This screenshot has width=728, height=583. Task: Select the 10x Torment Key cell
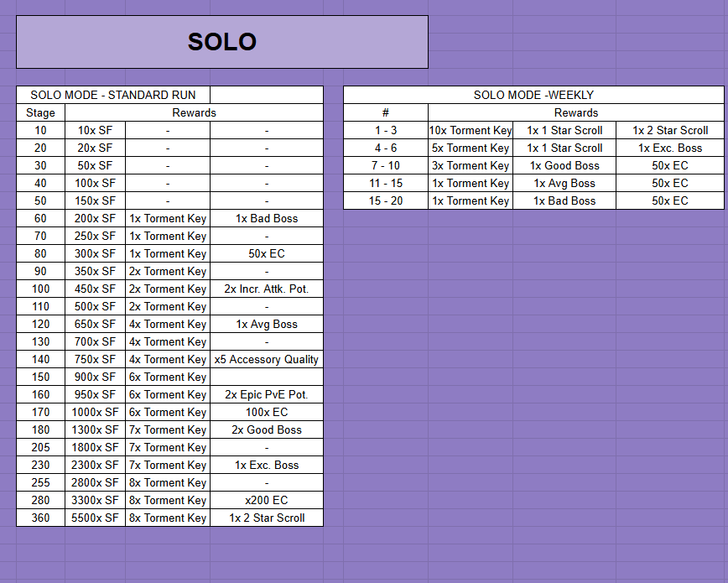tap(471, 130)
